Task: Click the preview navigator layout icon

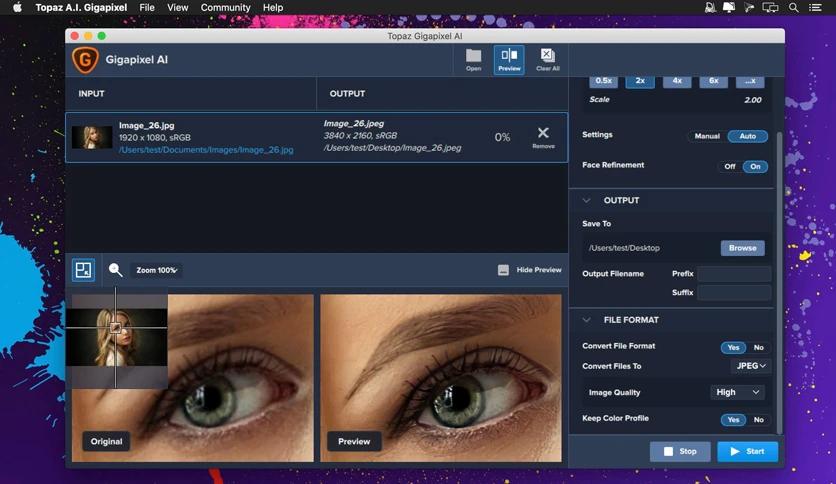Action: tap(84, 270)
